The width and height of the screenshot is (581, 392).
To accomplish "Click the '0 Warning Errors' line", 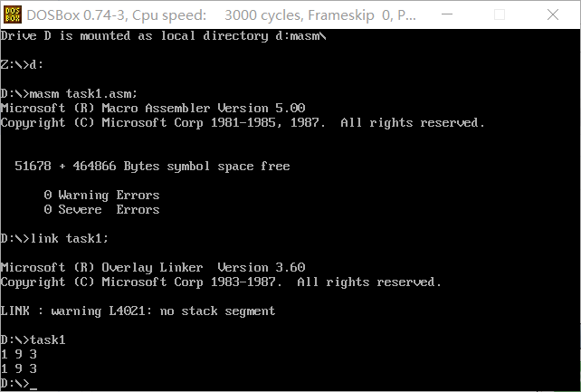I will [x=101, y=195].
